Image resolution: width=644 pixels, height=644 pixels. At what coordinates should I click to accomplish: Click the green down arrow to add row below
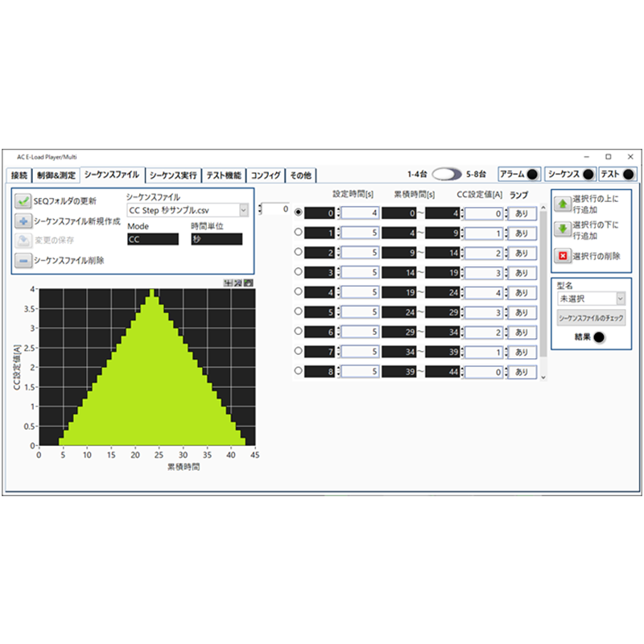tap(562, 226)
